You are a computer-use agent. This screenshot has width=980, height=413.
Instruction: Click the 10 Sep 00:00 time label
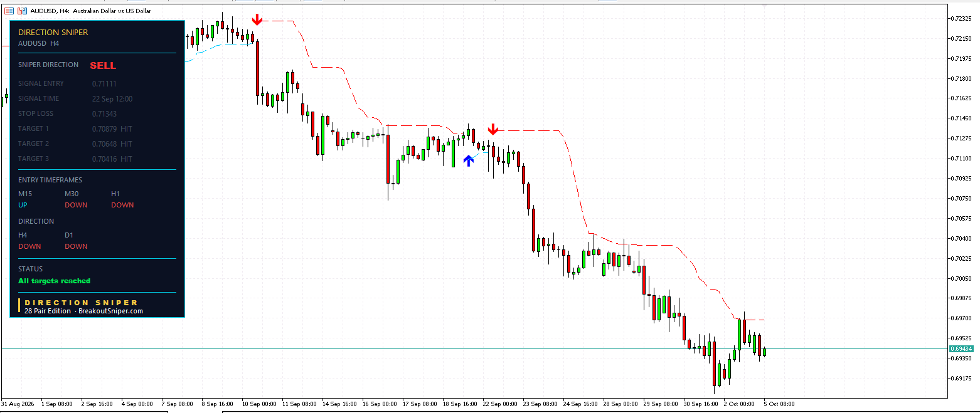(259, 404)
